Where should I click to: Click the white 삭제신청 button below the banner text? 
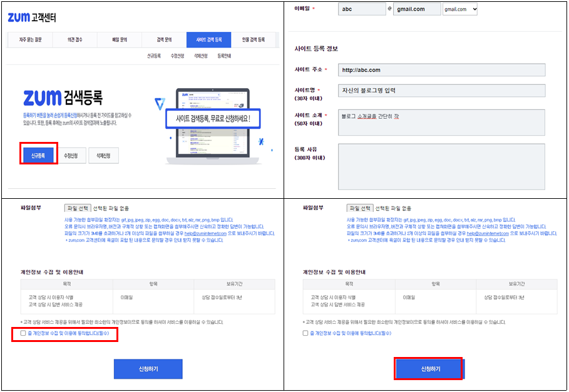pyautogui.click(x=103, y=156)
